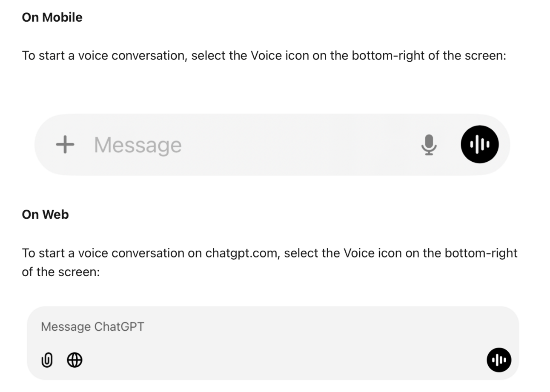Click the "On Mobile" heading

point(52,17)
